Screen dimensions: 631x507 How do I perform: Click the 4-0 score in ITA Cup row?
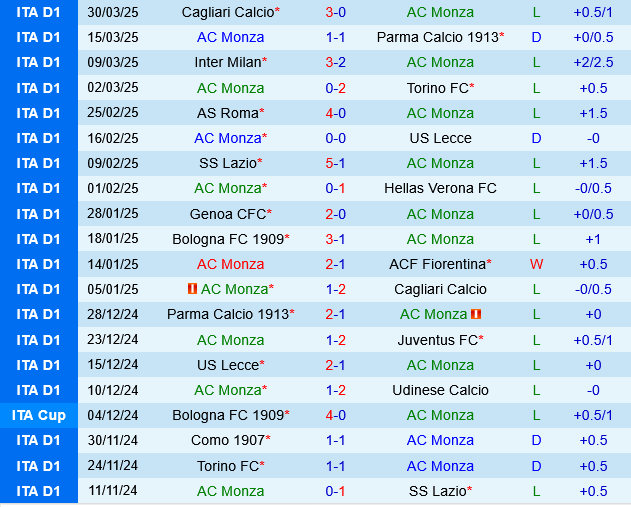(x=336, y=415)
